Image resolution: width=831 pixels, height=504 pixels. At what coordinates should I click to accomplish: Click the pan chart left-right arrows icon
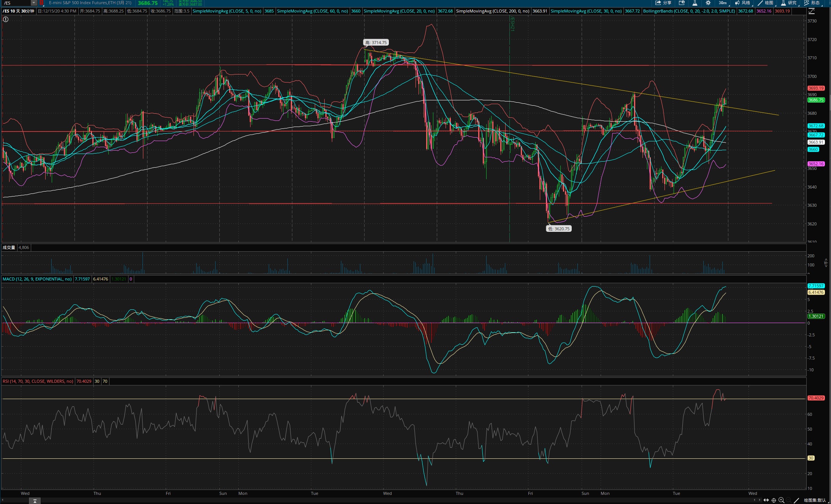pos(766,500)
